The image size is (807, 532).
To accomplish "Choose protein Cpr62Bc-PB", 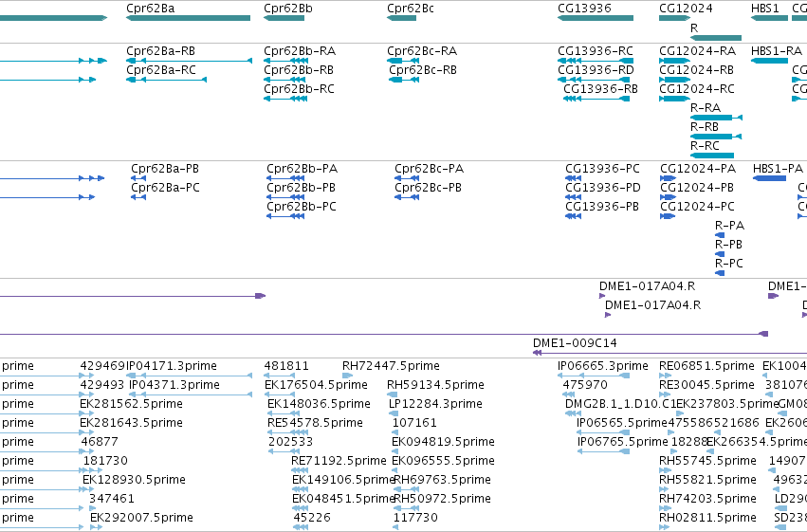I will tap(429, 188).
